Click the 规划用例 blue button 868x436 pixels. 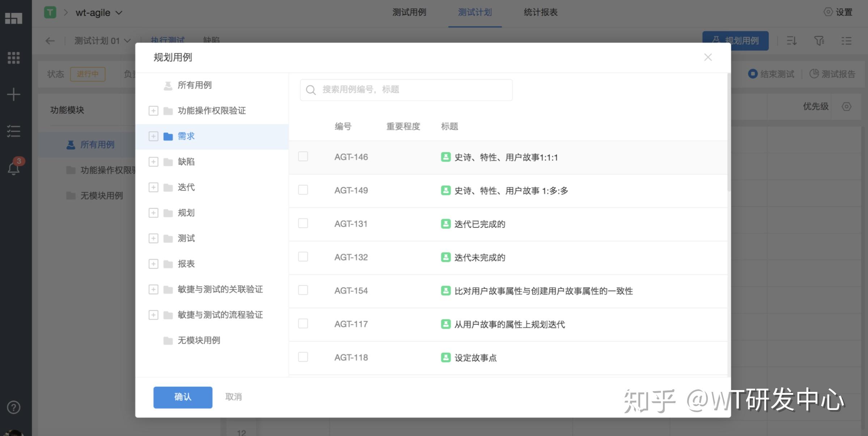tap(735, 40)
